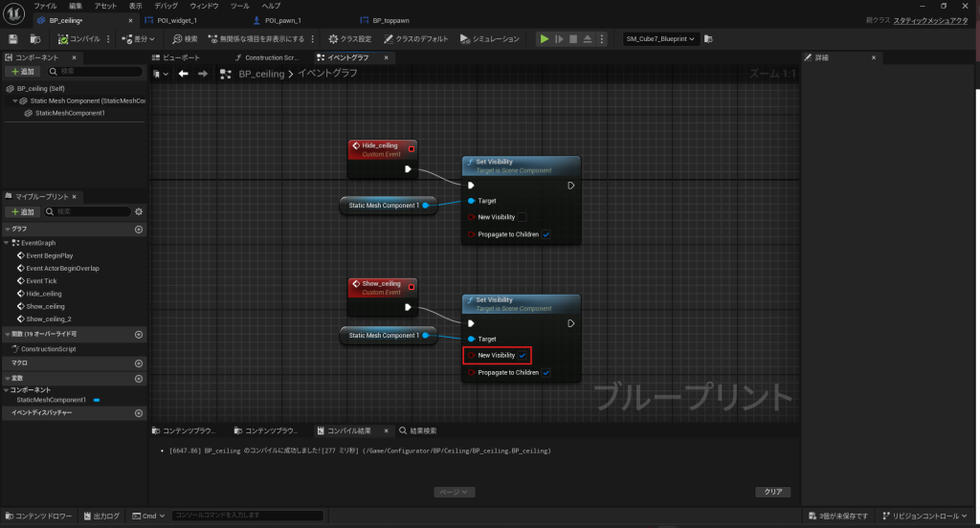980x528 pixels.
Task: Open class settings (クラス設定)
Action: point(351,39)
